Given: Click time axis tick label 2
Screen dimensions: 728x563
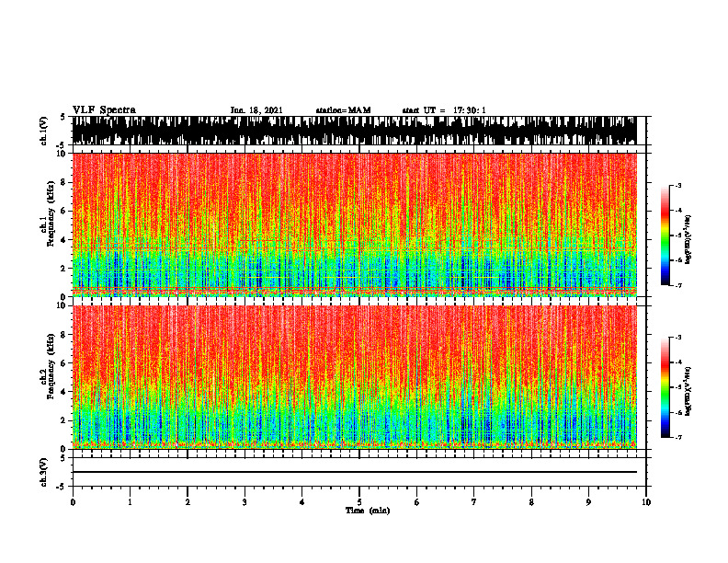Looking at the screenshot, I should pyautogui.click(x=188, y=502).
